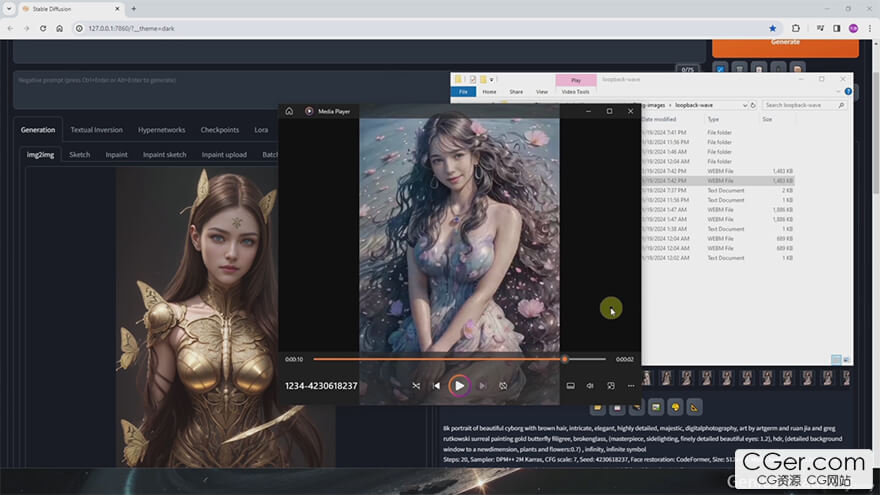Open Chrome extensions puzzle icon
880x495 pixels.
796,28
